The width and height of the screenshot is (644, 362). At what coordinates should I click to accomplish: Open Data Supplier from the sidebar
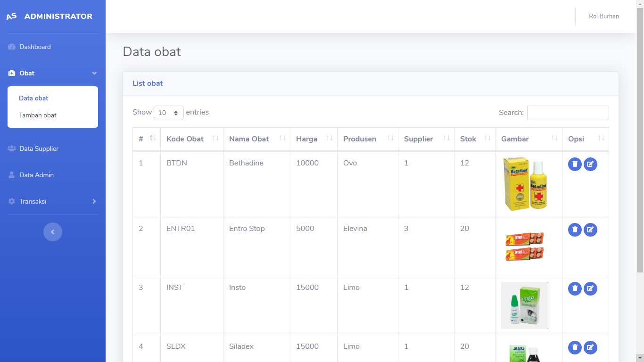39,148
